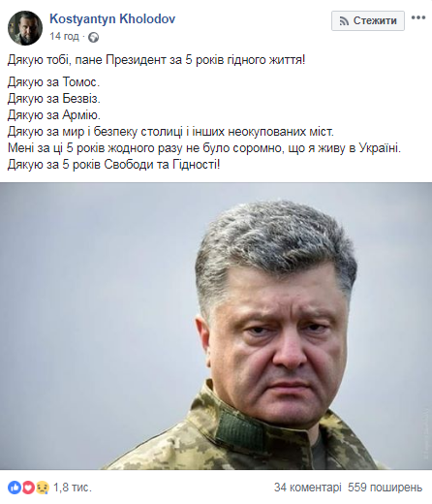Click the blue Like reaction icon
The height and width of the screenshot is (504, 432).
coord(15,488)
